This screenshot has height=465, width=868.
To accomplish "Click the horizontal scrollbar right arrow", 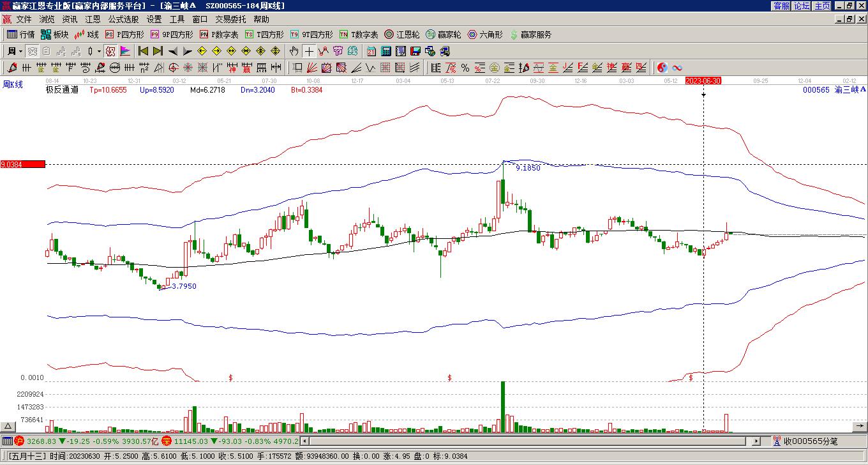I will [x=756, y=441].
